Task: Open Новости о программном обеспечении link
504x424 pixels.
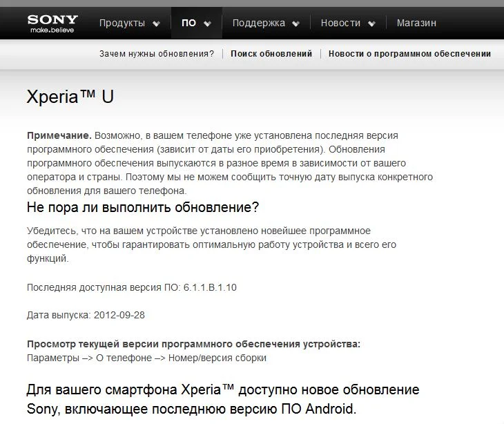Action: [x=409, y=53]
